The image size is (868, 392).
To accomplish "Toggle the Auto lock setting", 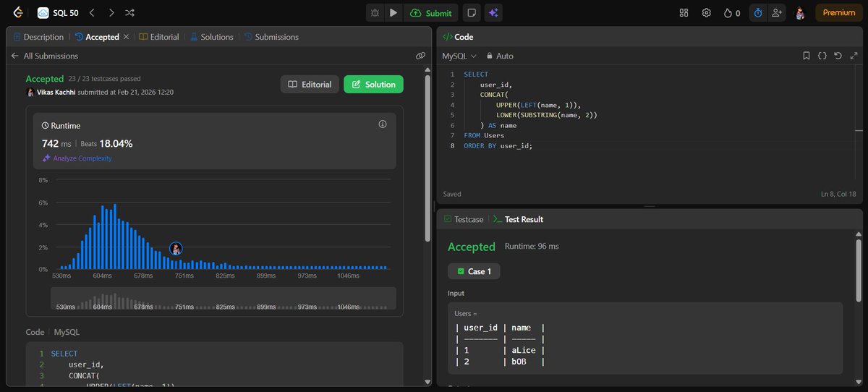I will 500,56.
